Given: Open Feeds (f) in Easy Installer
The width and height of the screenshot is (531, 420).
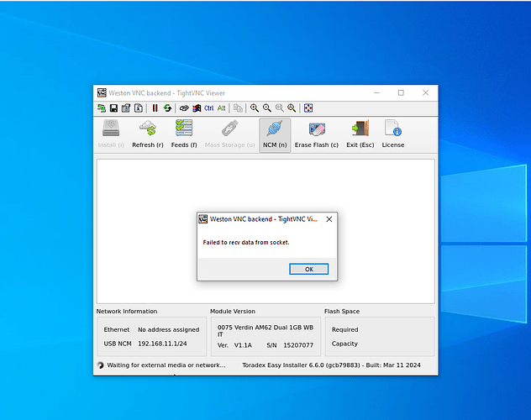Looking at the screenshot, I should coord(184,134).
